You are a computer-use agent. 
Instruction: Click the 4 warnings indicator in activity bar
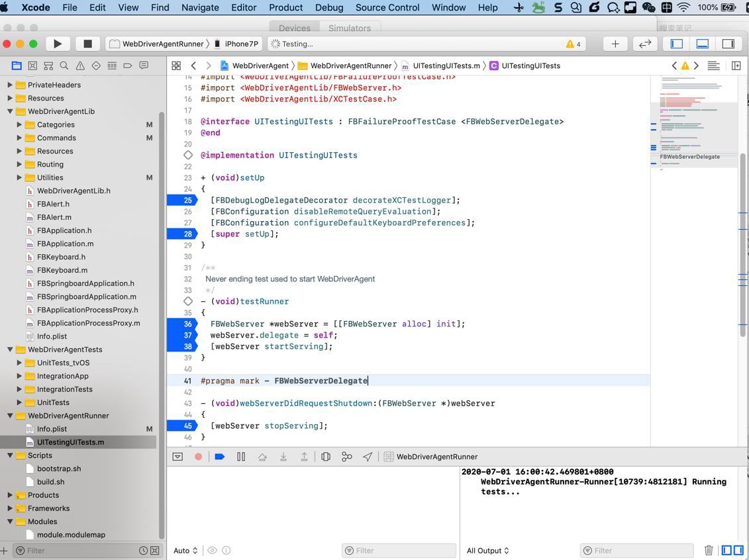coord(574,44)
